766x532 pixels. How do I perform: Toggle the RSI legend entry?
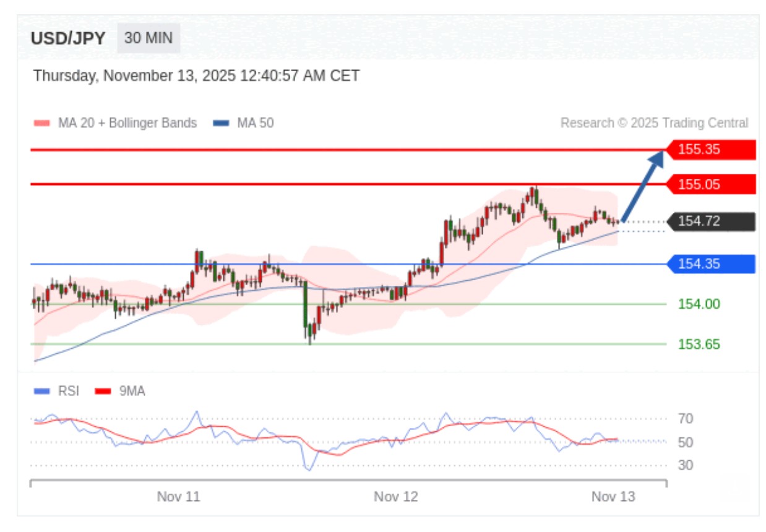59,391
